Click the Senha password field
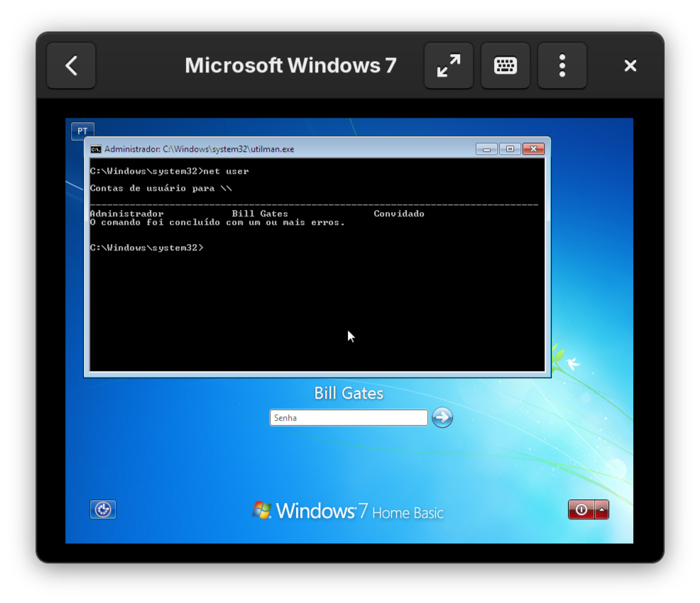700x603 pixels. point(349,418)
